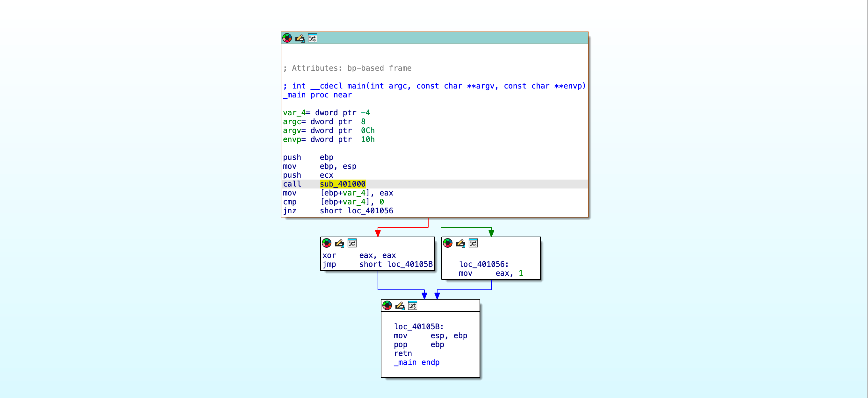Select the 'push ecx' instruction

[x=308, y=175]
